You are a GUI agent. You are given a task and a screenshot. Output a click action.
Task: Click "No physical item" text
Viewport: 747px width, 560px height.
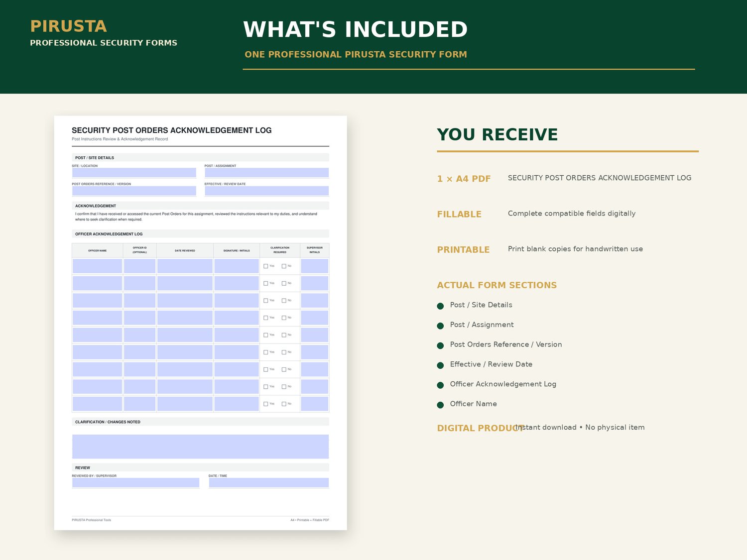tap(615, 427)
